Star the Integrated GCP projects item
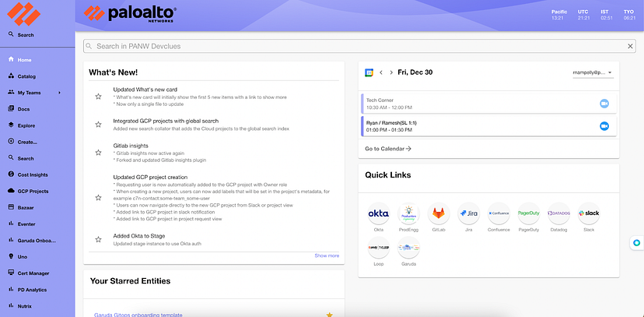 [98, 124]
